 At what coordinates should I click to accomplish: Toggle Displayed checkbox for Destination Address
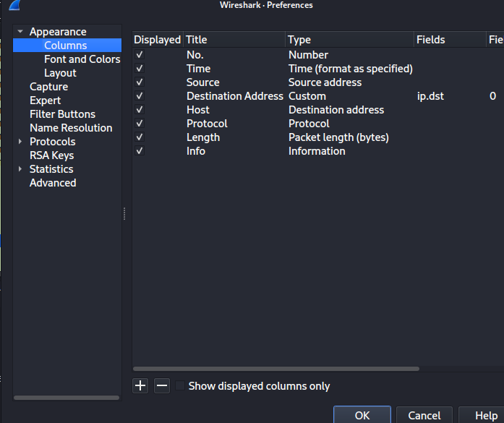140,96
